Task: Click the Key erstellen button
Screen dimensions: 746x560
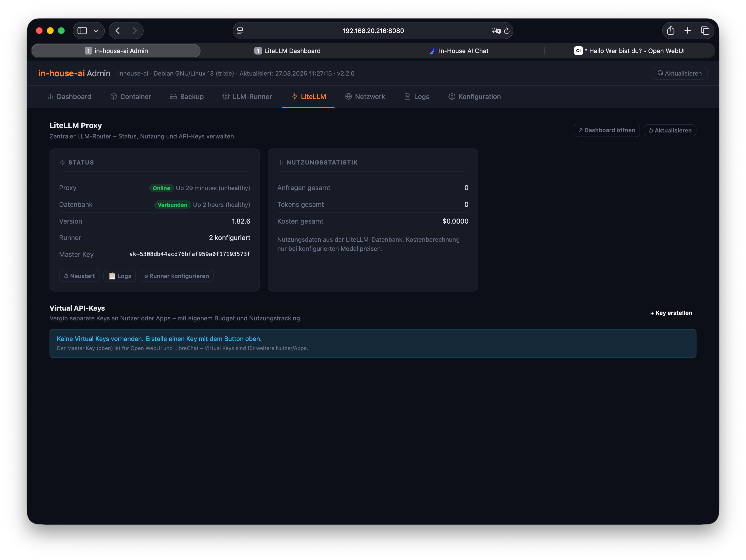Action: [671, 313]
